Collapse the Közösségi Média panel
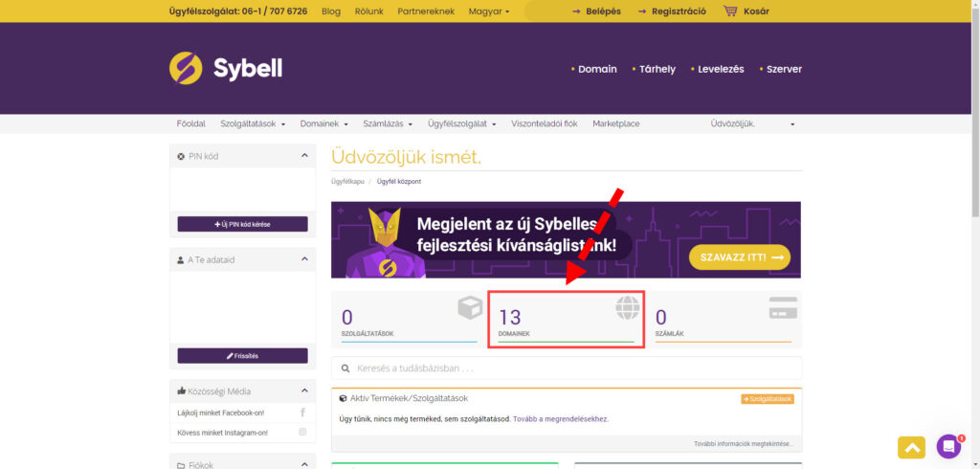 304,391
